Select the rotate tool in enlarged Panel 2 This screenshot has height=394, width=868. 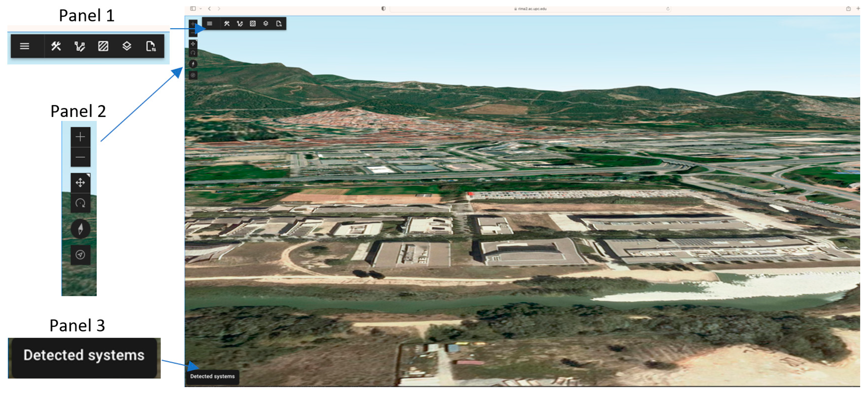point(80,203)
